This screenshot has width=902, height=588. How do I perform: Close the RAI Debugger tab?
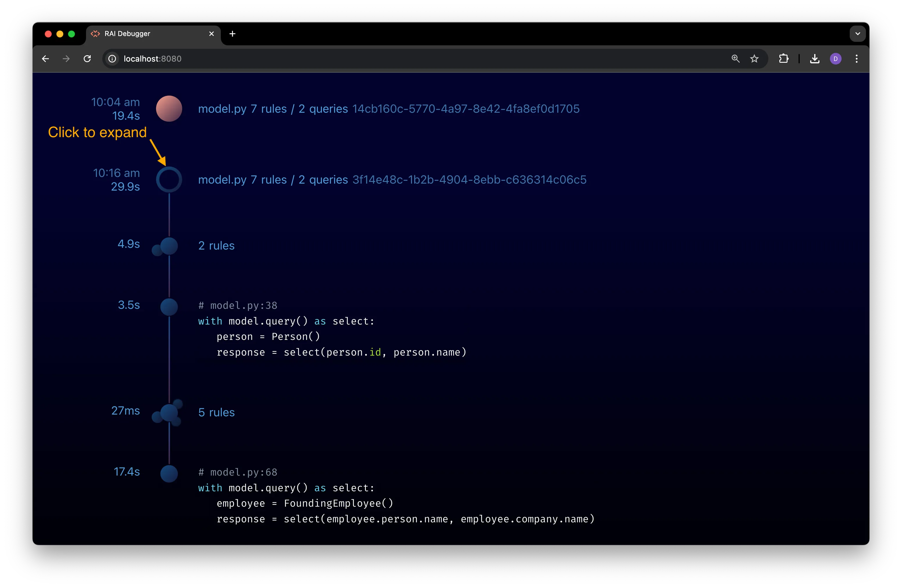(212, 34)
